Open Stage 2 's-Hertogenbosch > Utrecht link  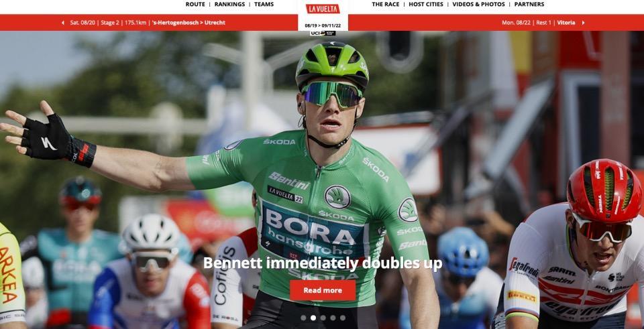click(x=148, y=23)
